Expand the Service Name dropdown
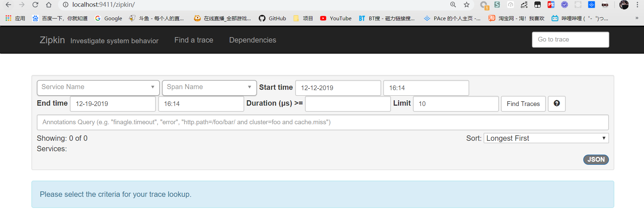This screenshot has height=212, width=644. coord(98,87)
